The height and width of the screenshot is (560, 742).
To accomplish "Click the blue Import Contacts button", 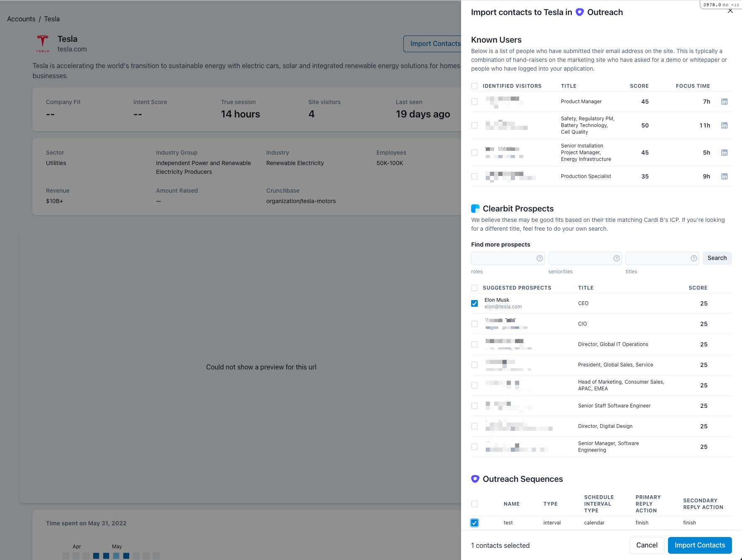I will point(700,545).
